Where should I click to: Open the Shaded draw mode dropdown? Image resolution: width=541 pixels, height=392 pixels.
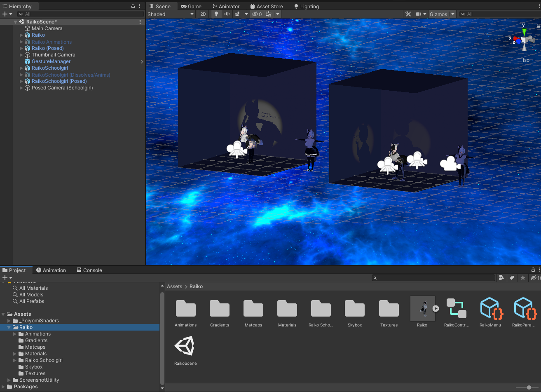point(171,14)
